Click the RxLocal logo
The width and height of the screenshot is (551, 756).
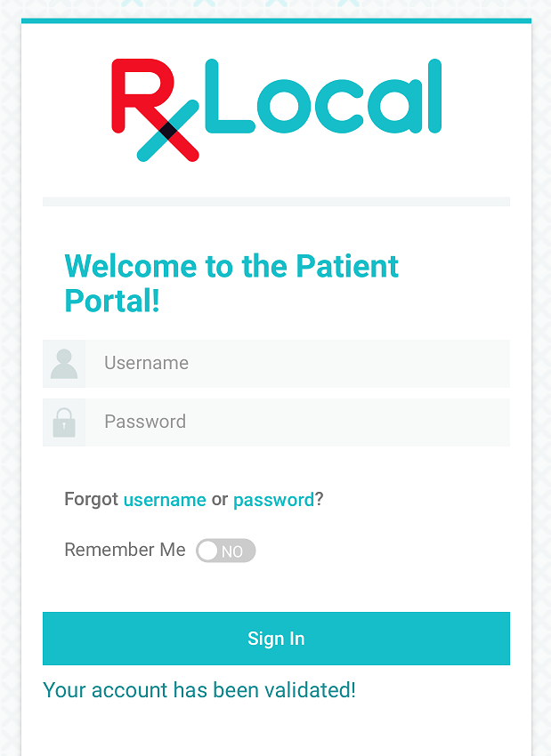276,110
